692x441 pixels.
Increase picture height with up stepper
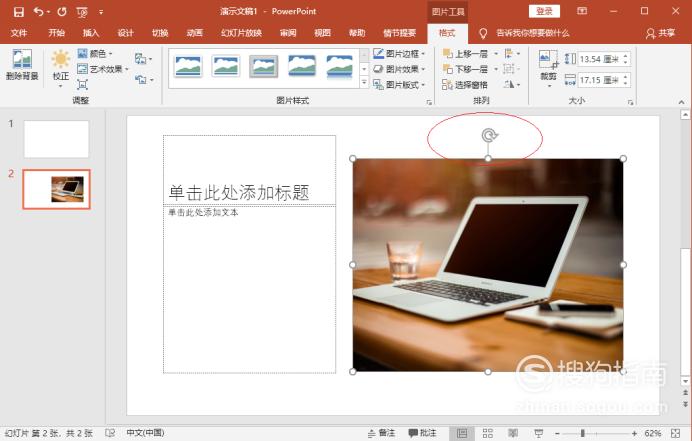(x=626, y=56)
